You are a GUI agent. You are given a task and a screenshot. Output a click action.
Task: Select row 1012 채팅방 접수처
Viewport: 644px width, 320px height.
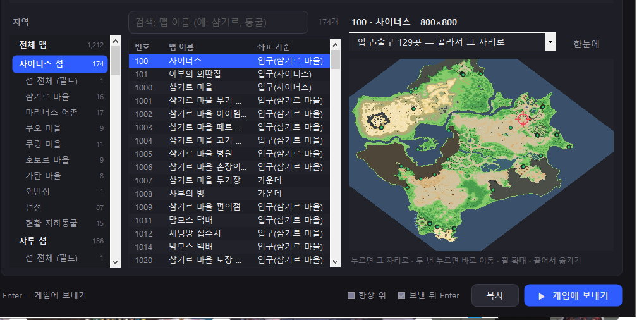[229, 233]
